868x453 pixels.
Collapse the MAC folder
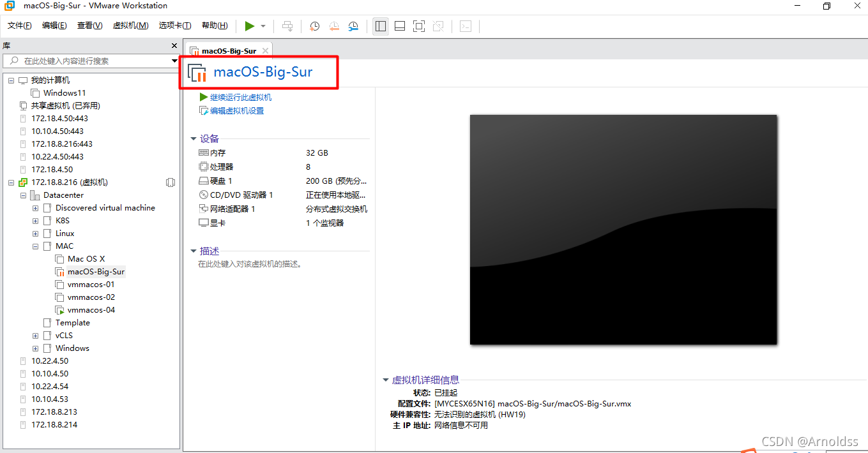35,246
